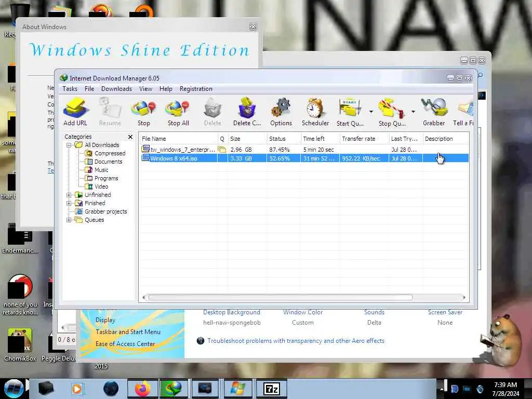Select the Windows 8 x64.iso download
The width and height of the screenshot is (532, 399).
[304, 158]
